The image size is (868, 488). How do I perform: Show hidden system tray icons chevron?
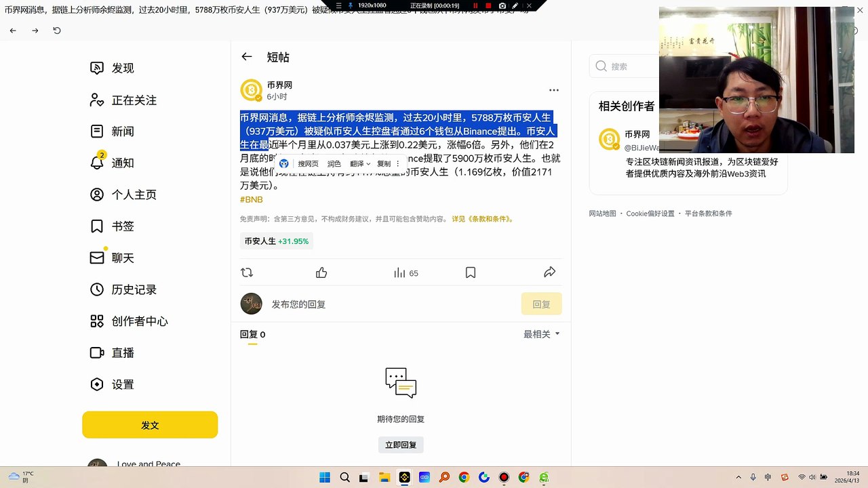coord(739,477)
